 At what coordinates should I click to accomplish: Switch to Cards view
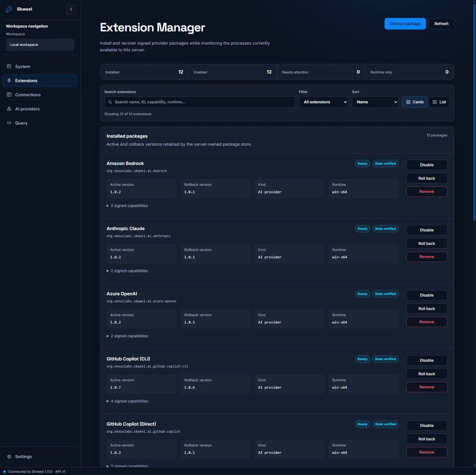415,102
